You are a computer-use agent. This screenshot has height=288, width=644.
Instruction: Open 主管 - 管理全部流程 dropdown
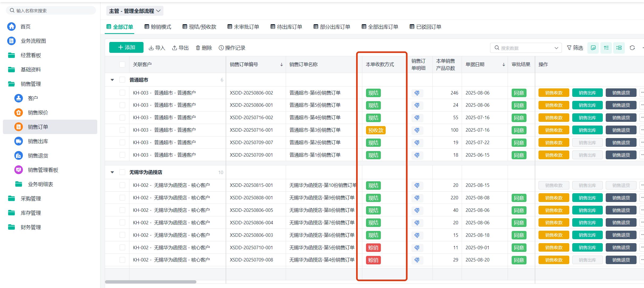[x=135, y=11]
